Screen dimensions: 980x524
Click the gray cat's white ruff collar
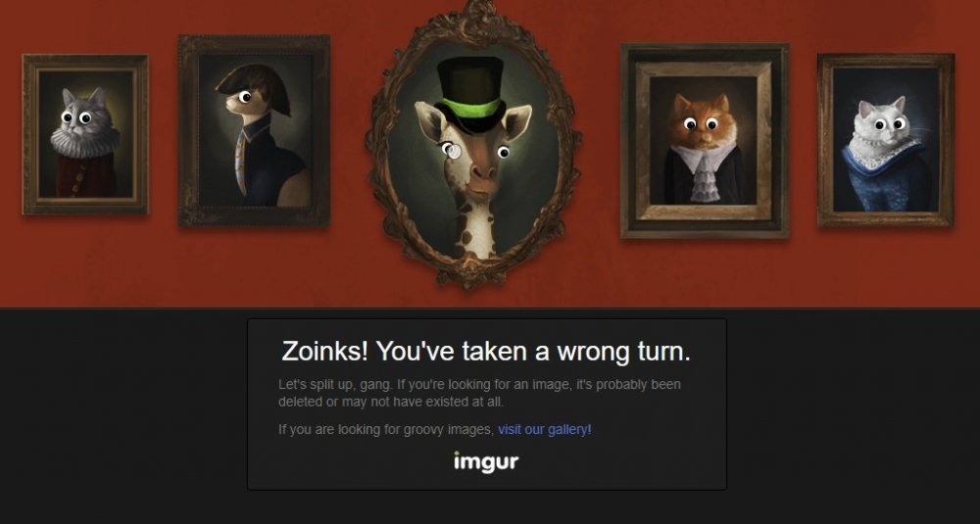[x=85, y=141]
